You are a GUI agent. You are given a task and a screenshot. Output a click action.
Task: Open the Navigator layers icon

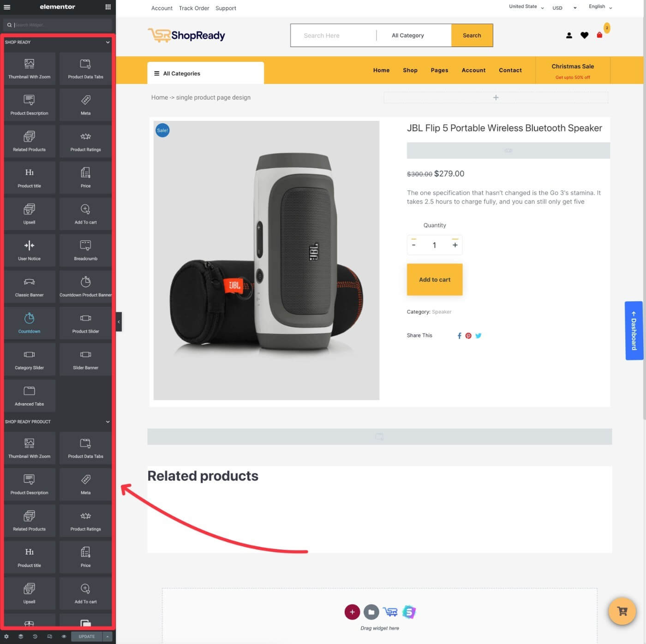tap(21, 637)
